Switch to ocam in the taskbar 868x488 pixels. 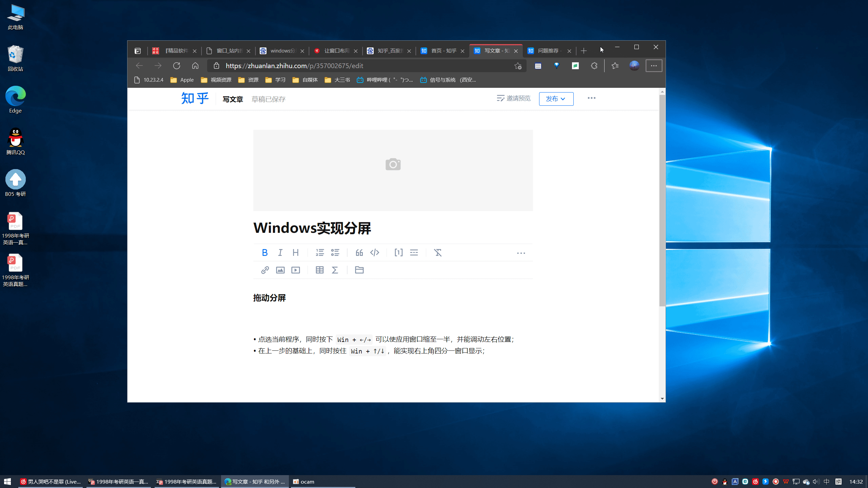(322, 482)
